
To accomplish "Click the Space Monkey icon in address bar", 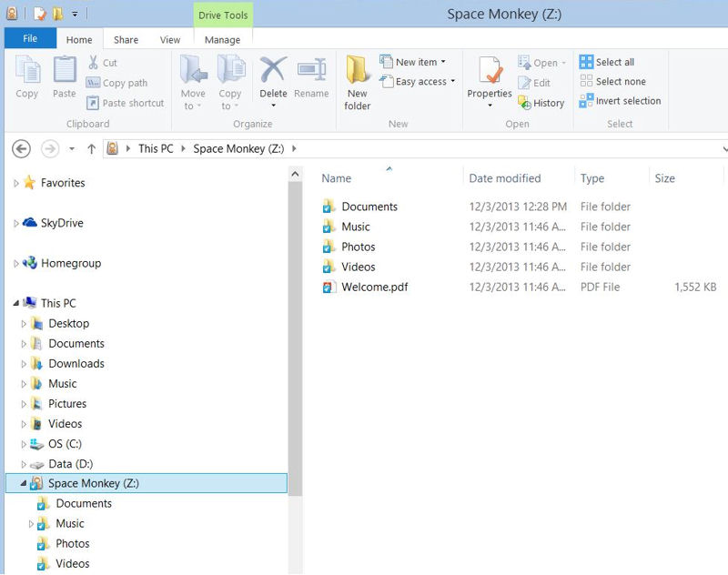I will [112, 148].
